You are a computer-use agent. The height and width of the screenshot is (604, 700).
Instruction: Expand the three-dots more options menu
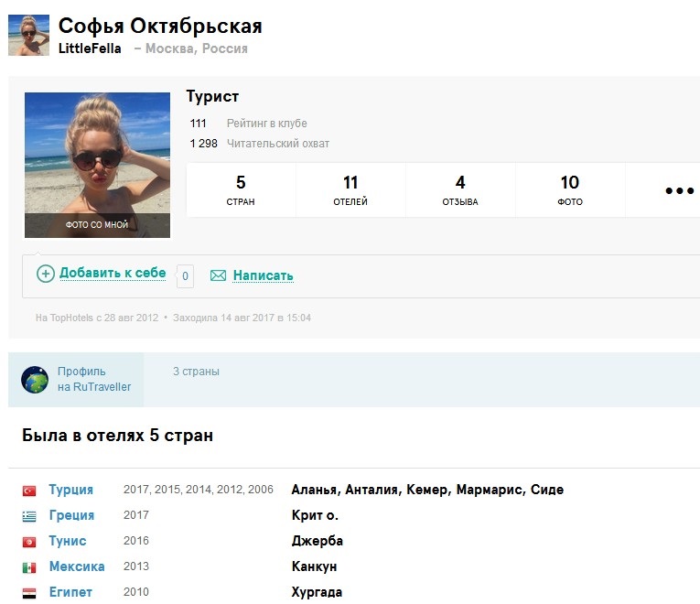point(680,190)
